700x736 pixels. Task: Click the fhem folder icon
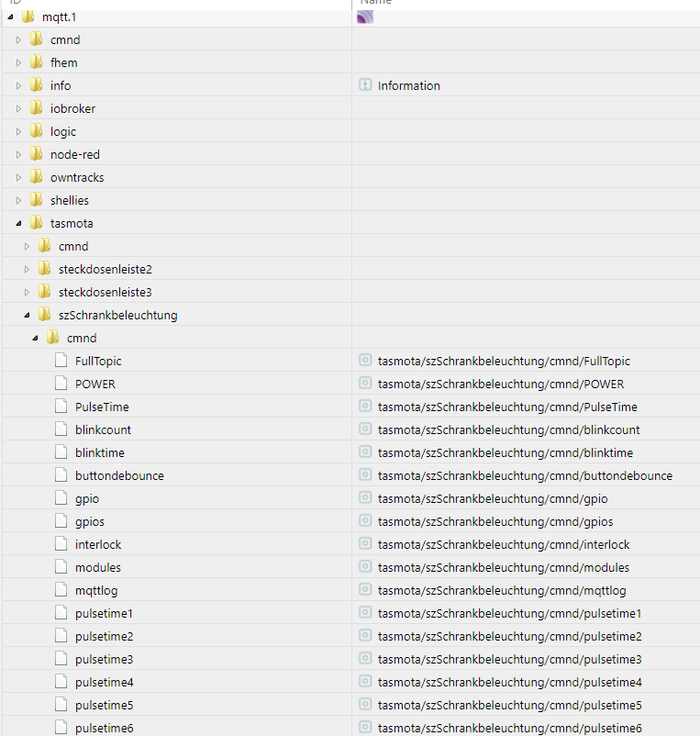36,62
